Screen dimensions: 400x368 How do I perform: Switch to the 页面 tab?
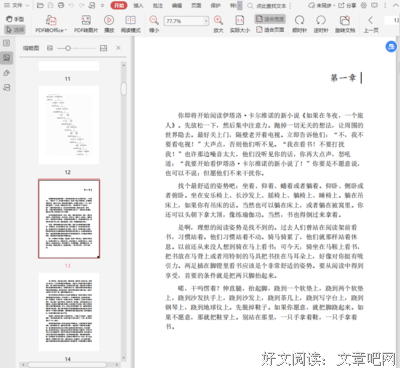click(196, 5)
